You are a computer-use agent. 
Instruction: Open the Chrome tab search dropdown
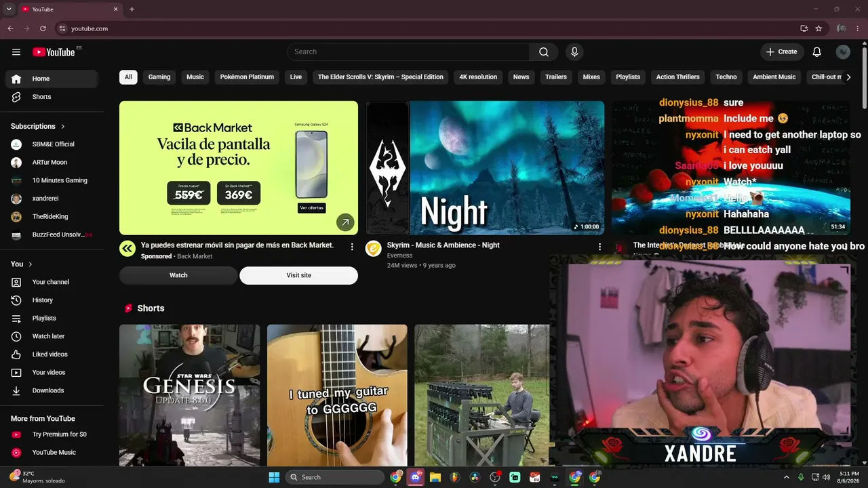pyautogui.click(x=9, y=9)
